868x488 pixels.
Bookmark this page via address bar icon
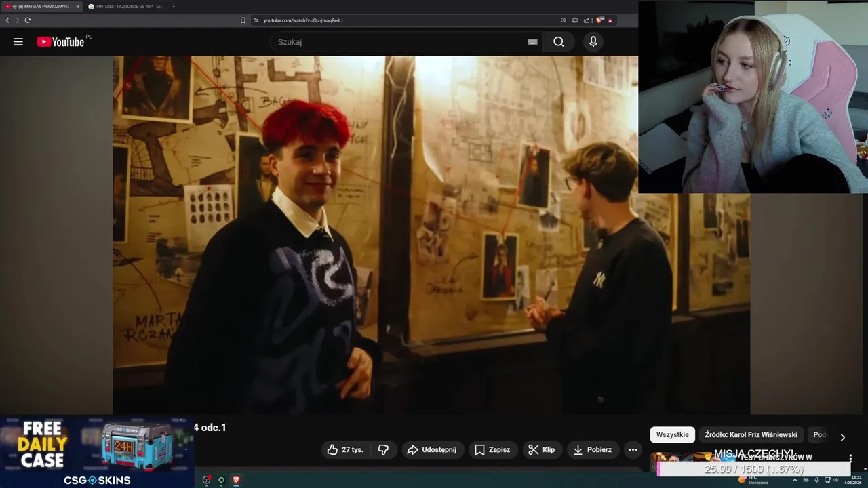click(243, 20)
